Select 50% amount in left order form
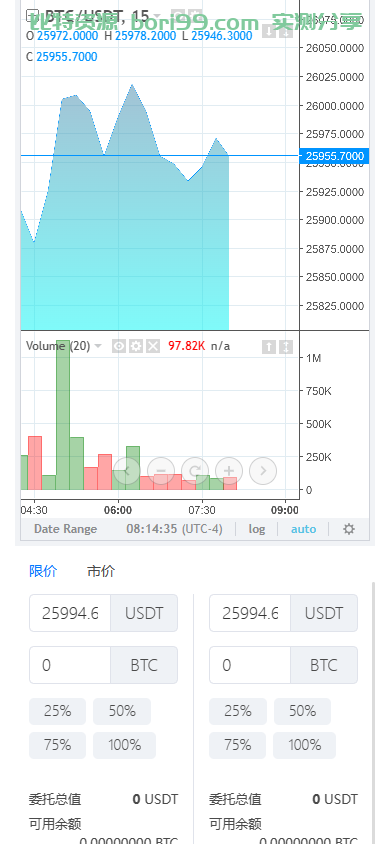Viewport: 390px width, 844px height. coord(122,711)
